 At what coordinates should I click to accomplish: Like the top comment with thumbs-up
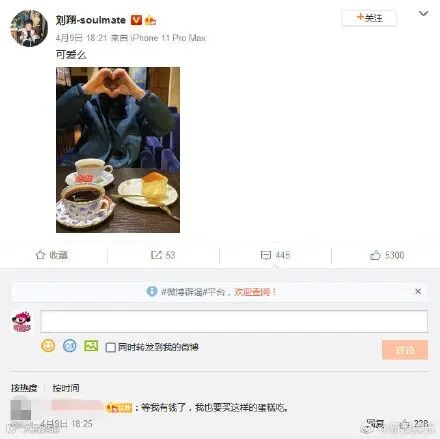[x=405, y=424]
